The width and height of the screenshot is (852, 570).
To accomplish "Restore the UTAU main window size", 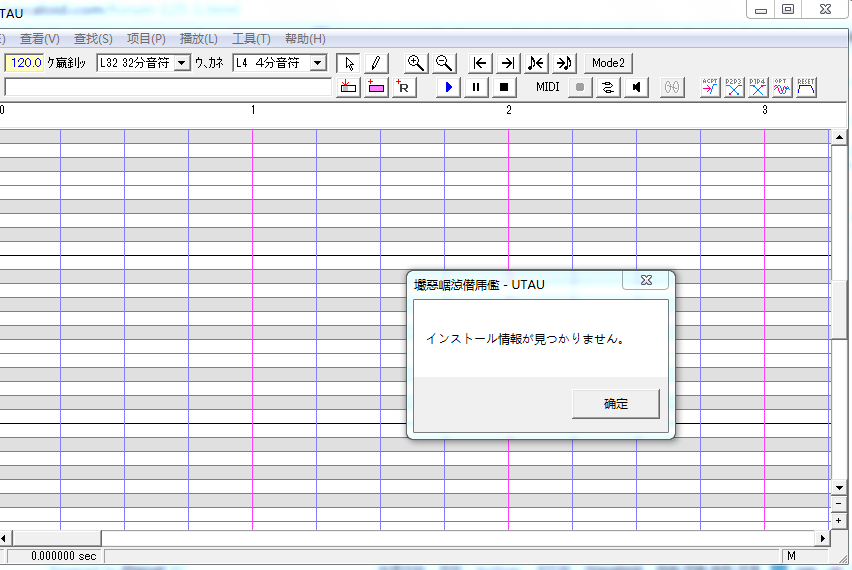I will 788,9.
